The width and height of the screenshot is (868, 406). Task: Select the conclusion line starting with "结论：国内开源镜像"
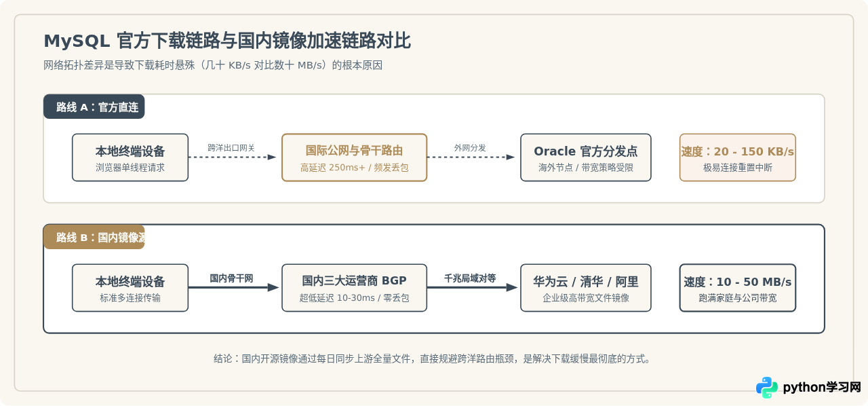click(433, 358)
